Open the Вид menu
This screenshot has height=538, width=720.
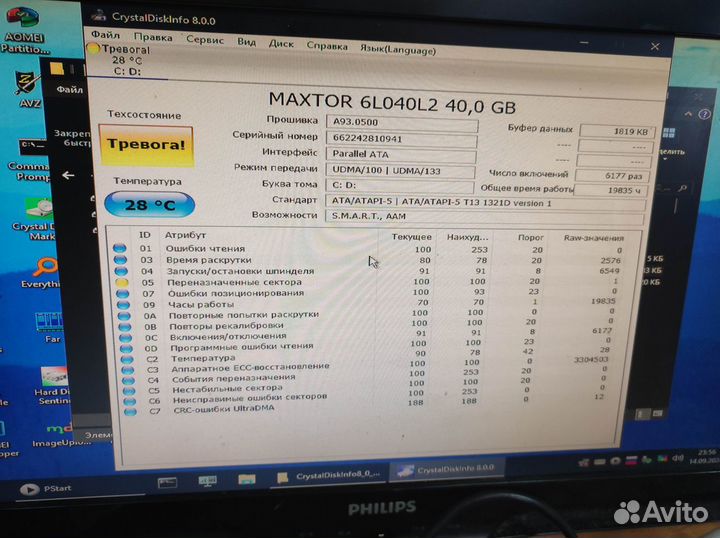[x=247, y=42]
